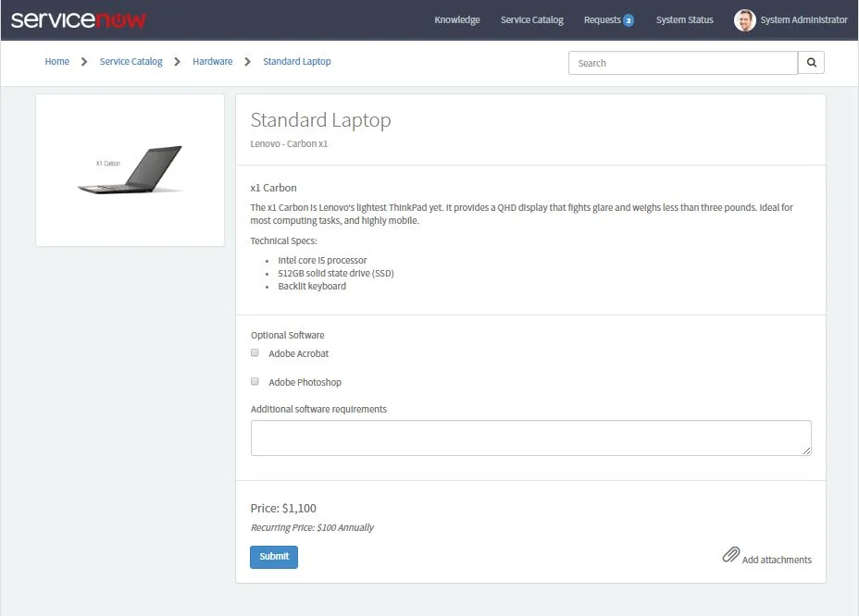This screenshot has height=616, width=859.
Task: Click the search magnifying glass icon
Action: coord(810,62)
